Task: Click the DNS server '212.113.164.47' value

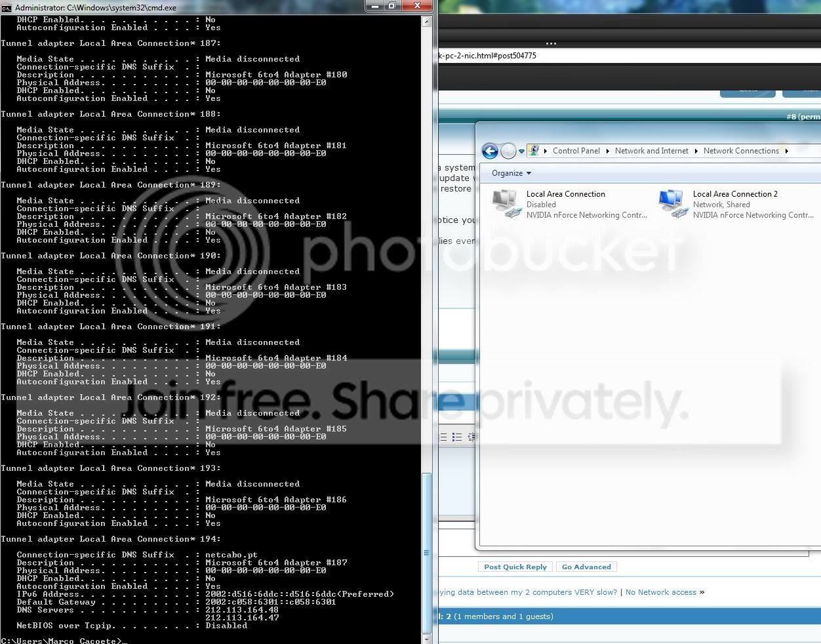Action: [242, 618]
